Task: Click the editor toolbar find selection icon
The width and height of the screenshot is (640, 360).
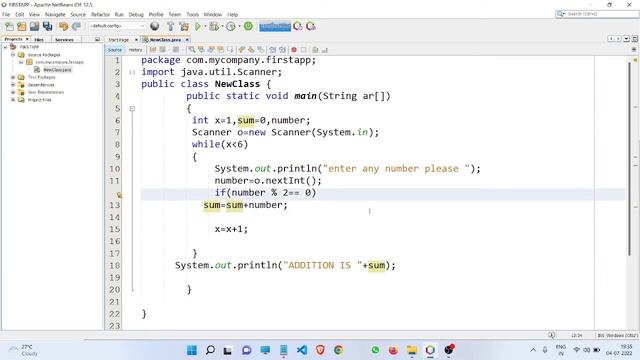Action: (191, 50)
